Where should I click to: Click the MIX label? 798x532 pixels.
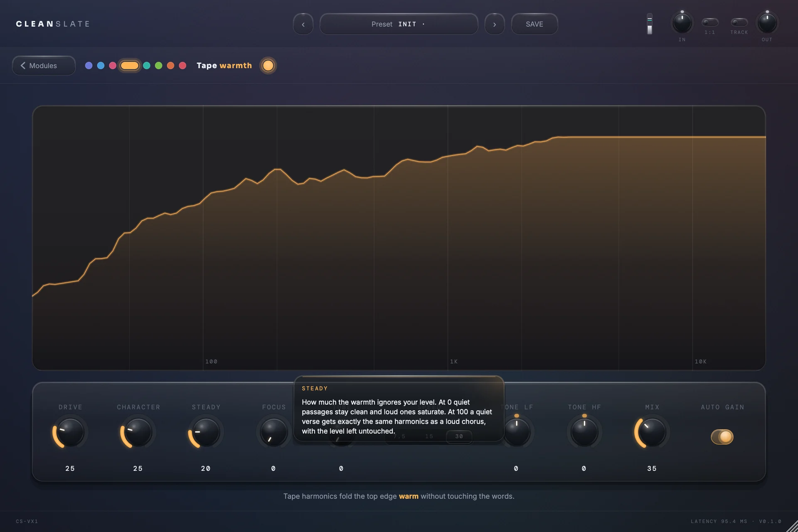point(652,407)
